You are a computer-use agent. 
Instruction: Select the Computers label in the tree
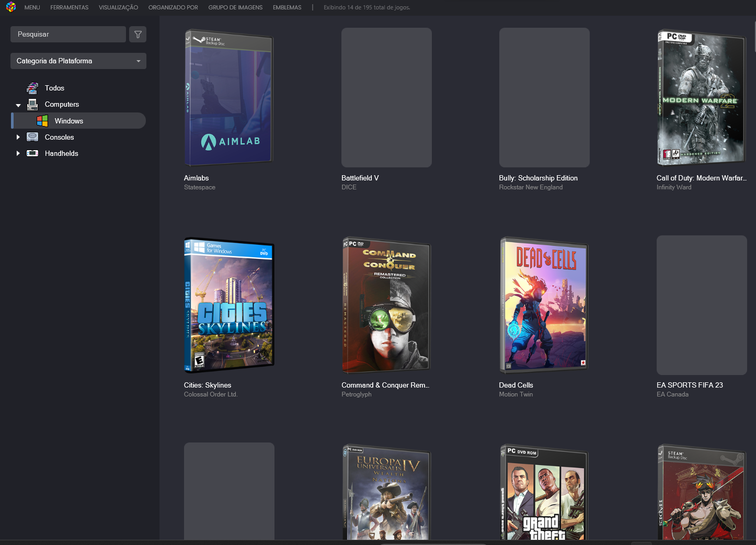coord(62,104)
